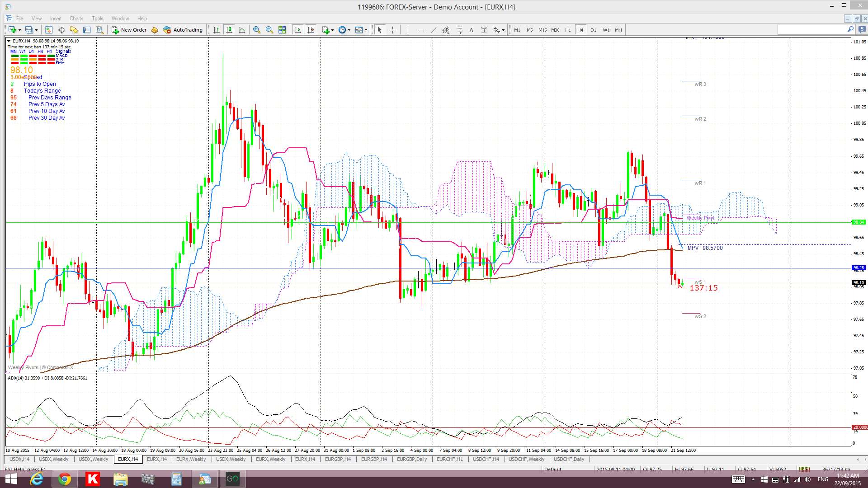Switch to the USDCHF,Daily chart tab
The image size is (868, 488).
click(569, 459)
